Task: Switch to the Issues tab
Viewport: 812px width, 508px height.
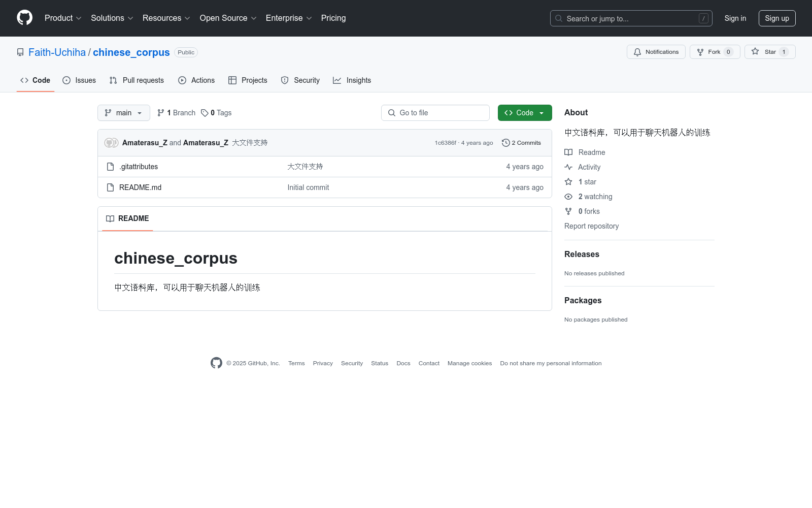Action: [x=79, y=80]
